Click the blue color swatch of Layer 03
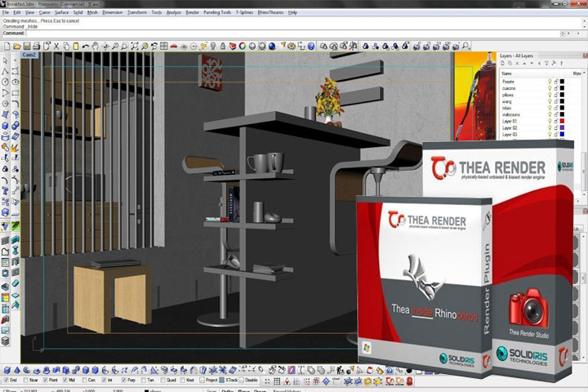588x392 pixels. (562, 134)
